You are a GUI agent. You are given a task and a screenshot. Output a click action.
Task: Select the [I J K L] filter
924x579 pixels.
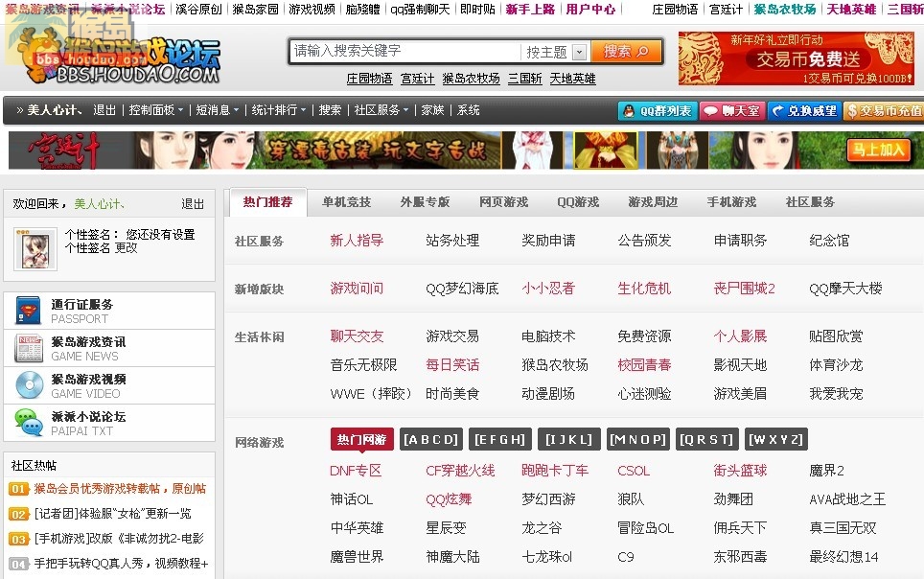click(569, 439)
